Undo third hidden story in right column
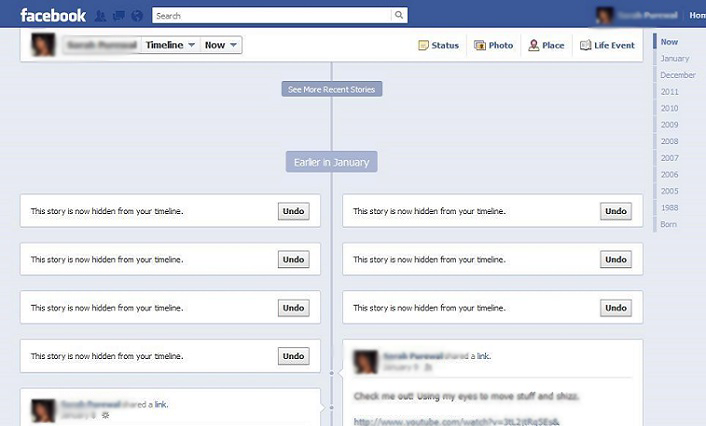The height and width of the screenshot is (426, 706). (616, 308)
